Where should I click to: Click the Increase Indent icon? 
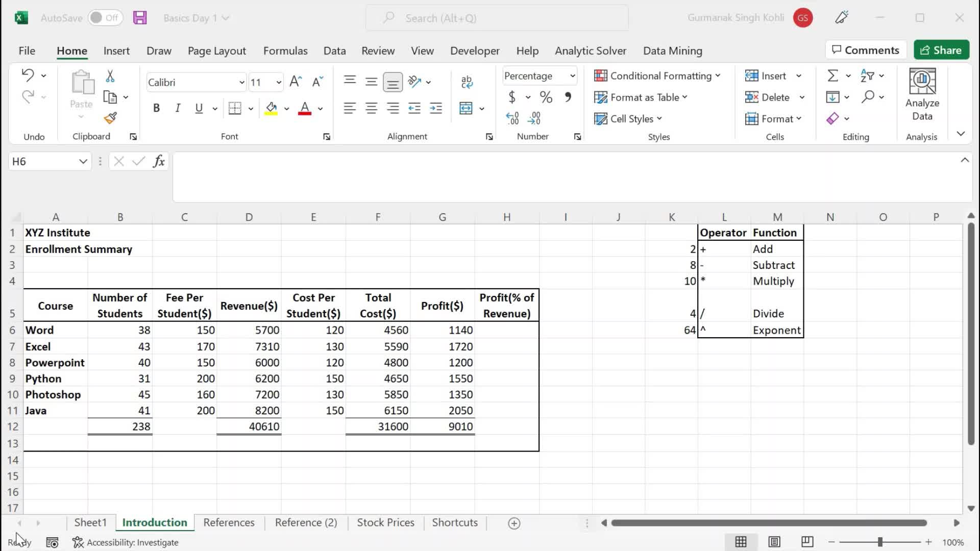click(x=436, y=108)
